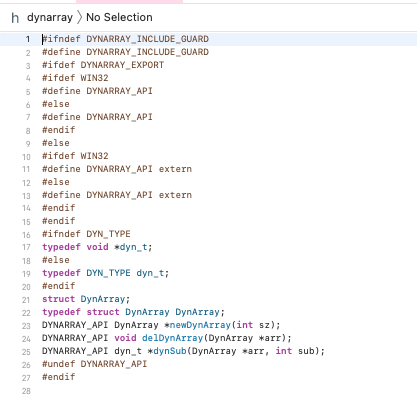Click 'extern' keyword on line 11
Viewport: 417px width, 397px height.
click(175, 169)
